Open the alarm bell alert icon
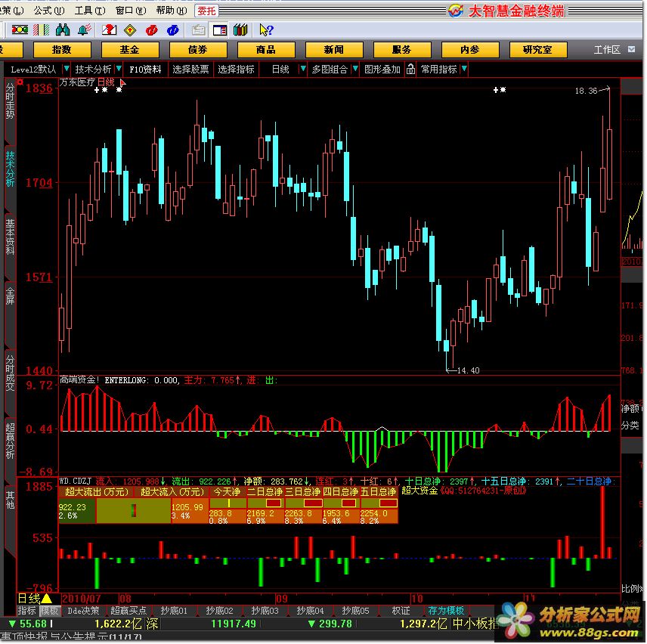Viewport: 647px width, 644px height. (85, 29)
